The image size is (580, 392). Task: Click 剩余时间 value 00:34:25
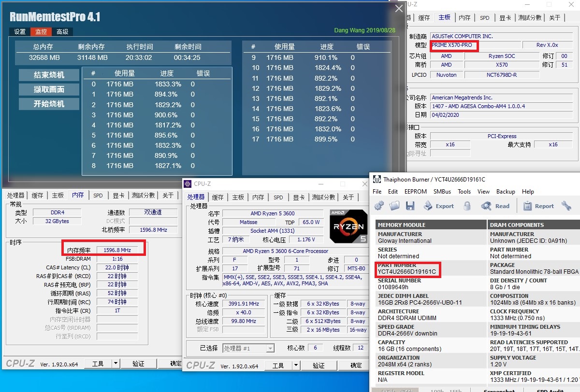(x=187, y=57)
